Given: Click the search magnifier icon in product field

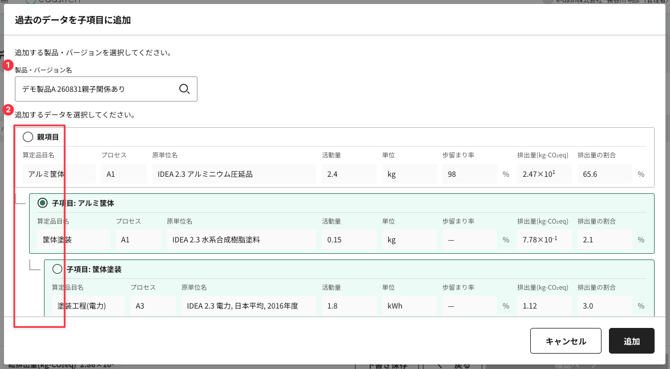Looking at the screenshot, I should (184, 89).
